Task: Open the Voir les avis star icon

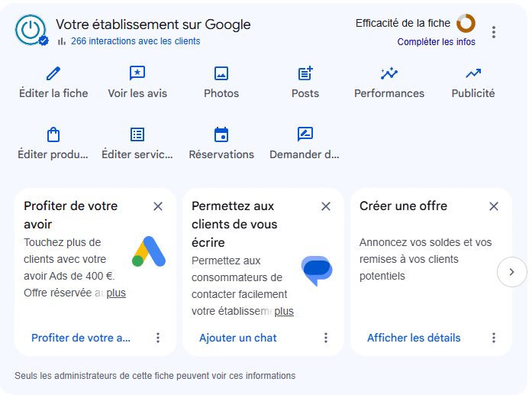Action: coord(137,73)
